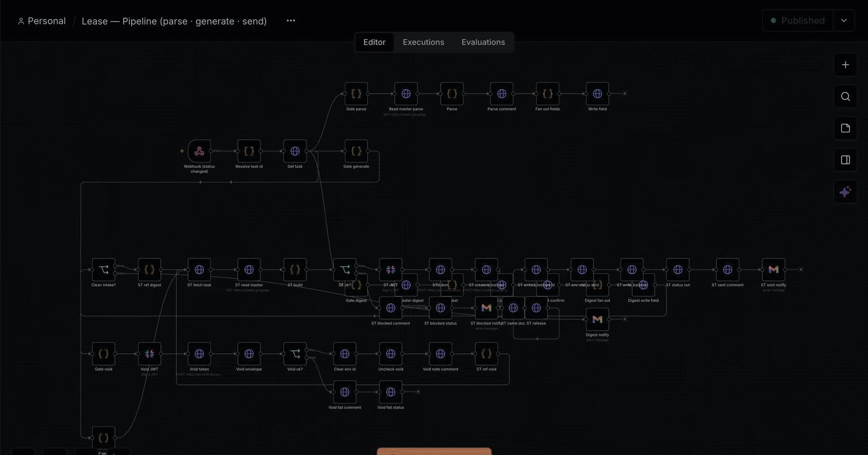Viewport: 868px width, 455px height.
Task: Open the Get task HTTP node
Action: click(x=295, y=151)
